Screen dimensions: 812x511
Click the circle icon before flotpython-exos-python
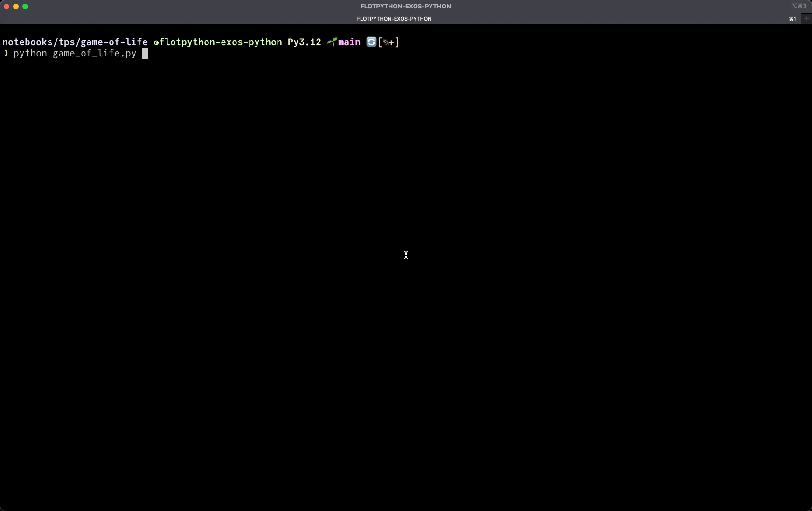156,42
